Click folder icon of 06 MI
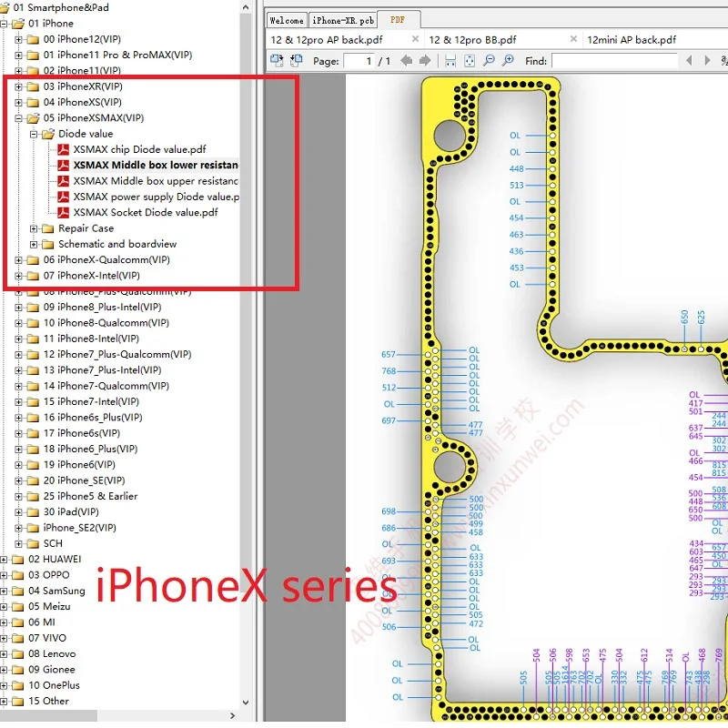 click(17, 622)
